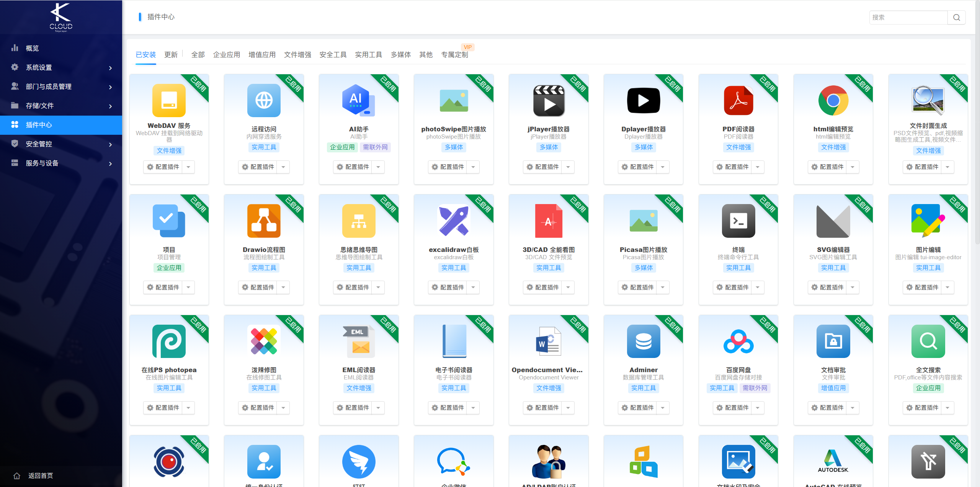Click 配置插件 for SVG编辑器
Viewport: 980px width, 487px height.
click(x=828, y=288)
